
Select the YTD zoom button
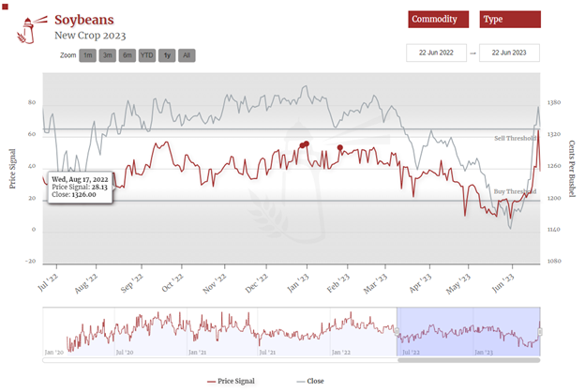point(147,55)
